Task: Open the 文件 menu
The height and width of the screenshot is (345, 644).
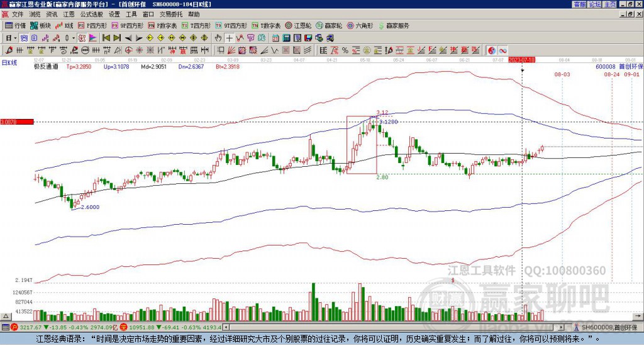Action: tap(18, 14)
